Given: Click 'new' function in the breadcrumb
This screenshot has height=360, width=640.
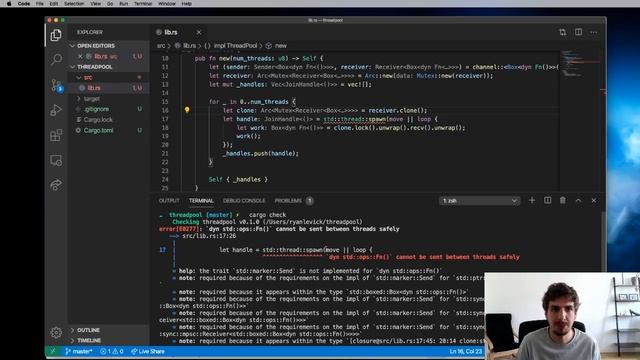Looking at the screenshot, I should click(x=280, y=46).
